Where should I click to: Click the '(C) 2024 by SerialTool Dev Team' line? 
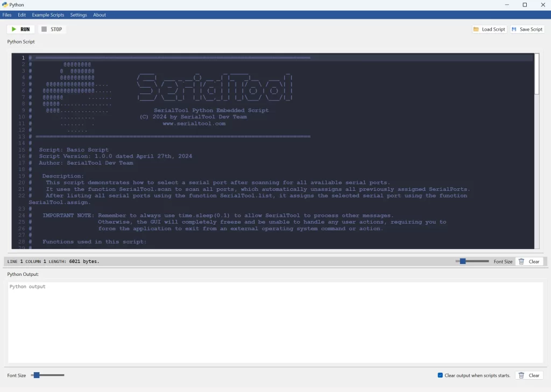[x=193, y=117]
